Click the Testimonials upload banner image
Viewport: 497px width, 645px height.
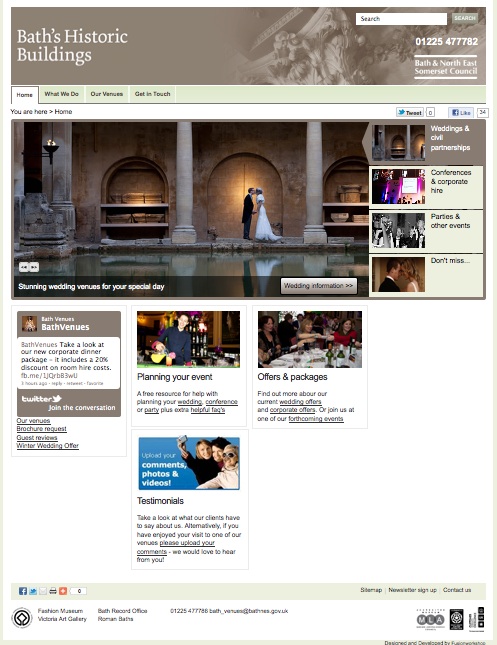click(189, 463)
